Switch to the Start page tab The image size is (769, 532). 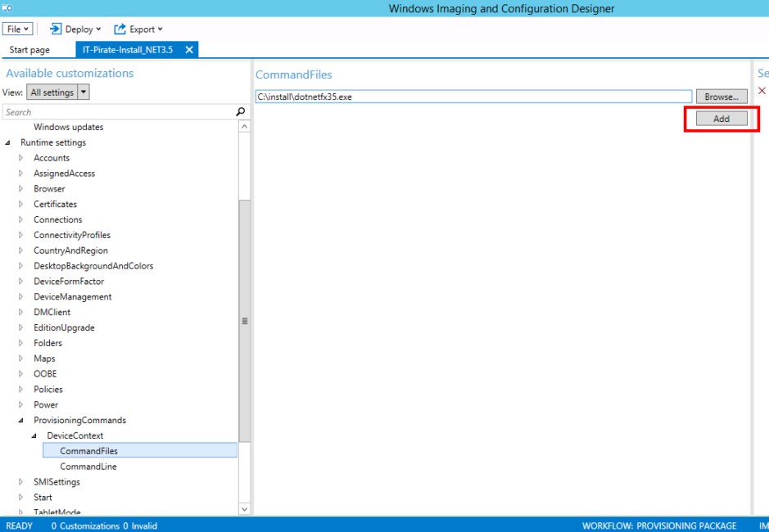pyautogui.click(x=31, y=49)
